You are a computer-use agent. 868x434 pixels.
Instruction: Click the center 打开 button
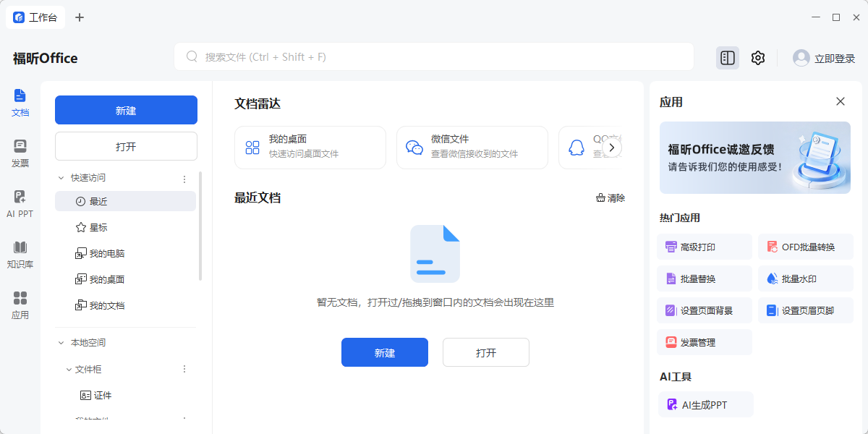coord(486,352)
